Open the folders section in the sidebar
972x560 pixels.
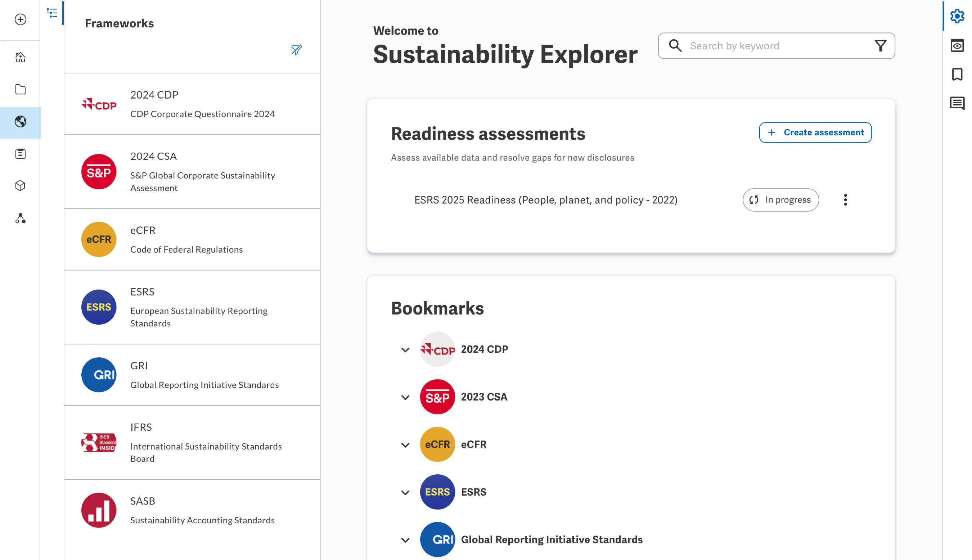tap(20, 89)
